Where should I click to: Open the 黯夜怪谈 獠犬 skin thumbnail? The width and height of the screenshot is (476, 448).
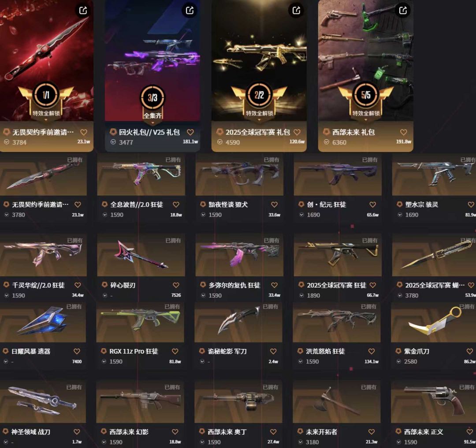239,175
